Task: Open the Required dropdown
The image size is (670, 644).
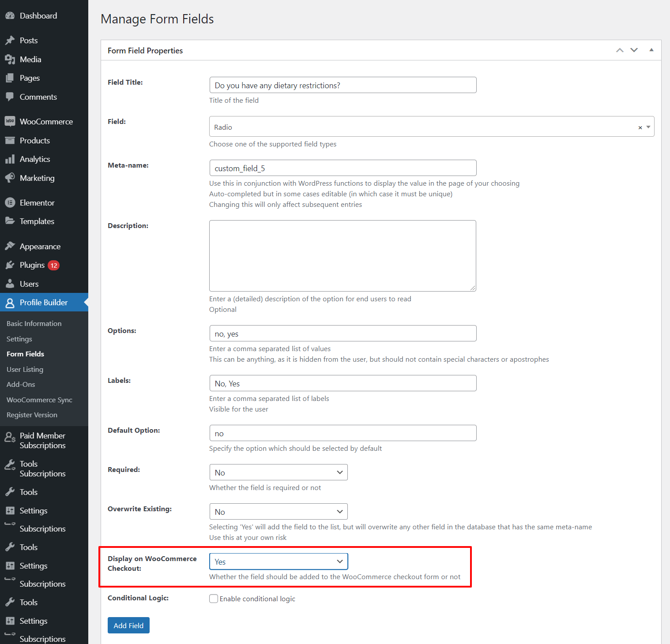Action: click(279, 472)
